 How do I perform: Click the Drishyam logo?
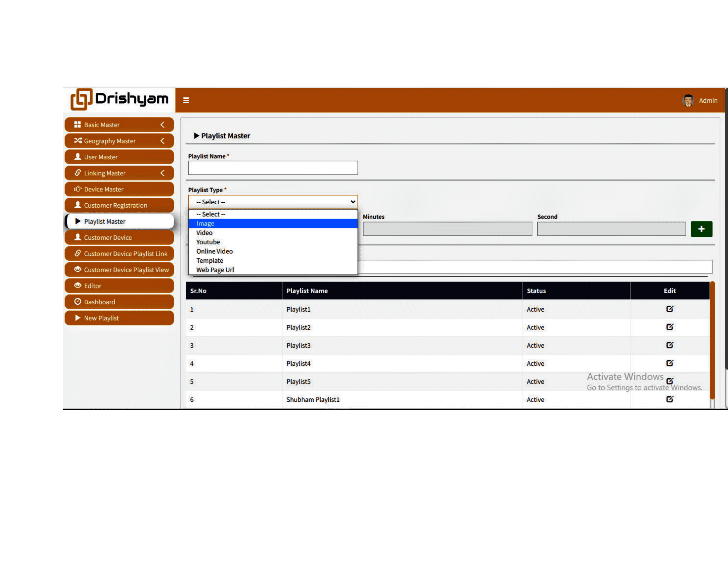[119, 99]
